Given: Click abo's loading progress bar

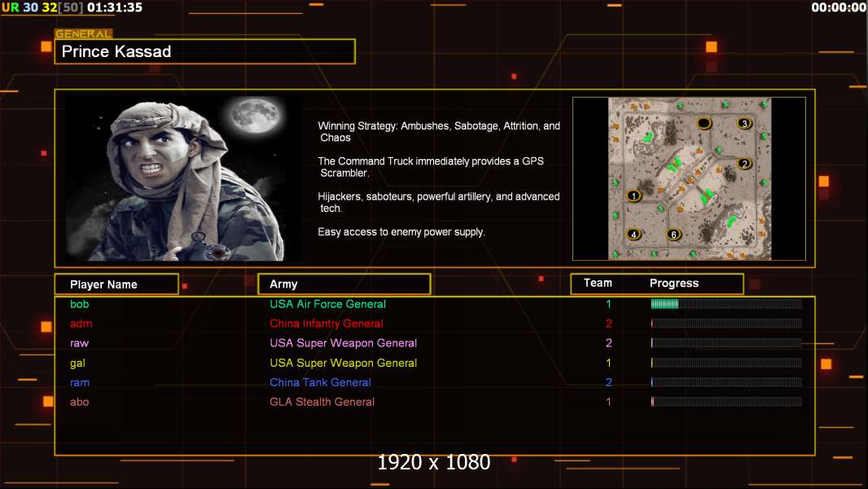Looking at the screenshot, I should tap(726, 402).
